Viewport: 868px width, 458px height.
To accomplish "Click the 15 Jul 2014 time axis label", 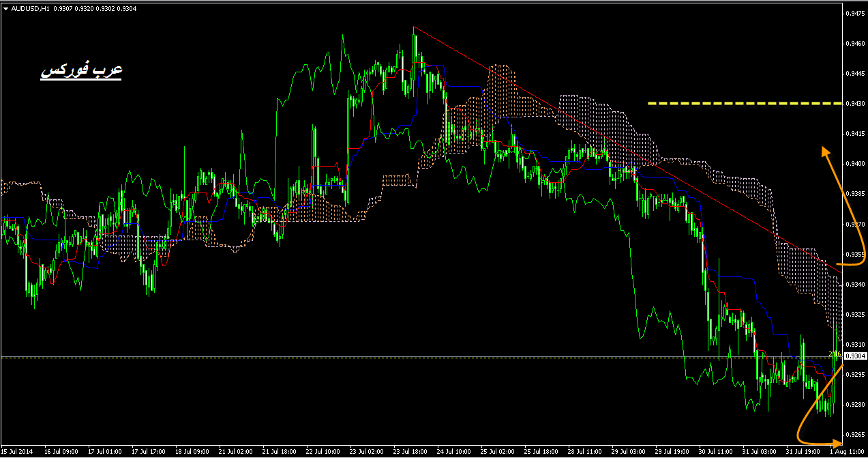I will coord(17,451).
